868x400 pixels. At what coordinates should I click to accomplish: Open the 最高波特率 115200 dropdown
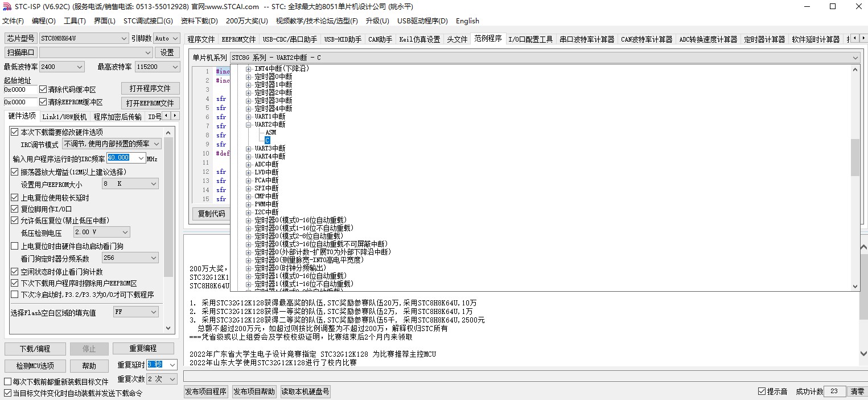(x=157, y=67)
